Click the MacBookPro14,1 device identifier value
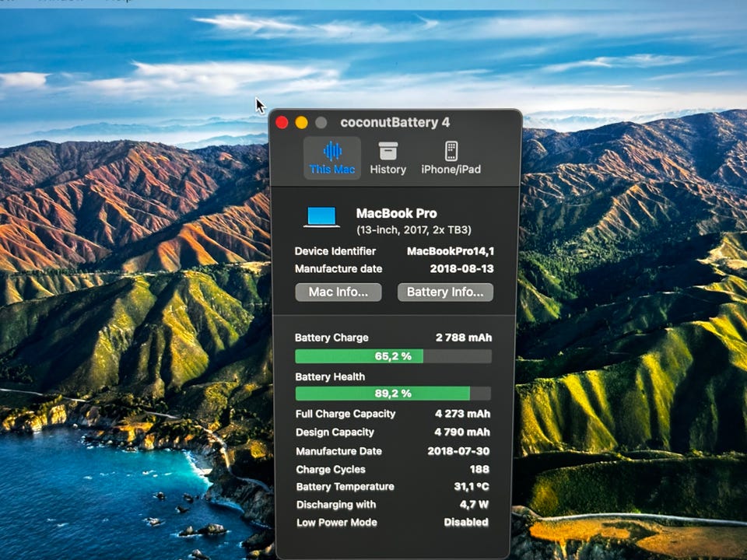This screenshot has height=560, width=747. pos(451,251)
